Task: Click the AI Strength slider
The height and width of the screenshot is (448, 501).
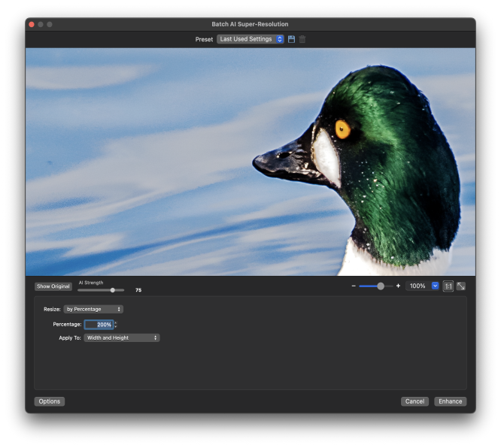Action: click(x=101, y=289)
